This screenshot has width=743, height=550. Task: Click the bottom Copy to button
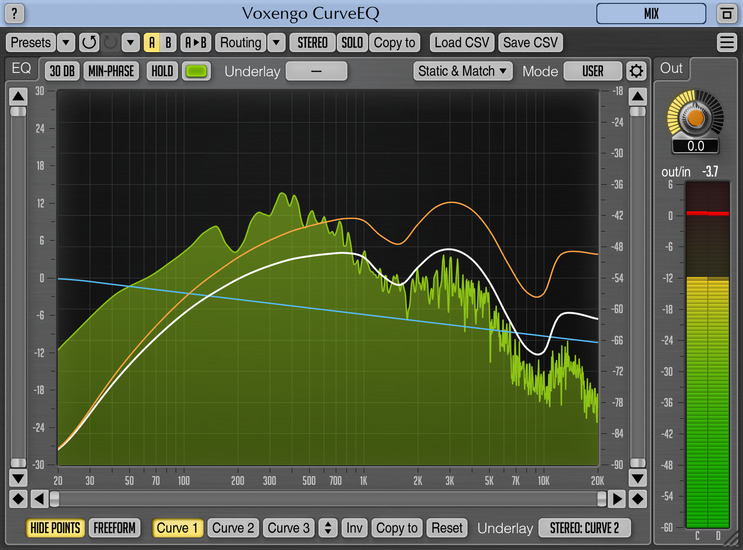(397, 528)
